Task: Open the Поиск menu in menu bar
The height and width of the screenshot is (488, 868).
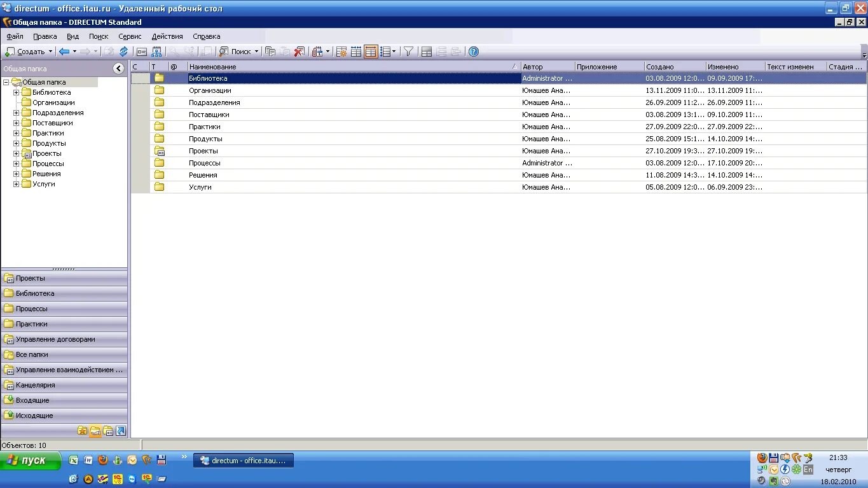Action: pyautogui.click(x=99, y=36)
